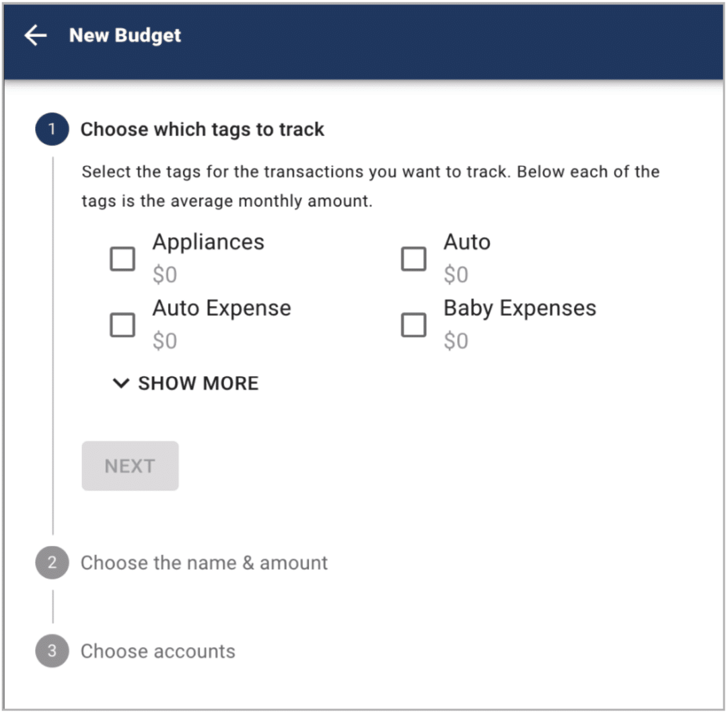
Task: Click the back arrow in the New Budget header
Action: tap(35, 36)
